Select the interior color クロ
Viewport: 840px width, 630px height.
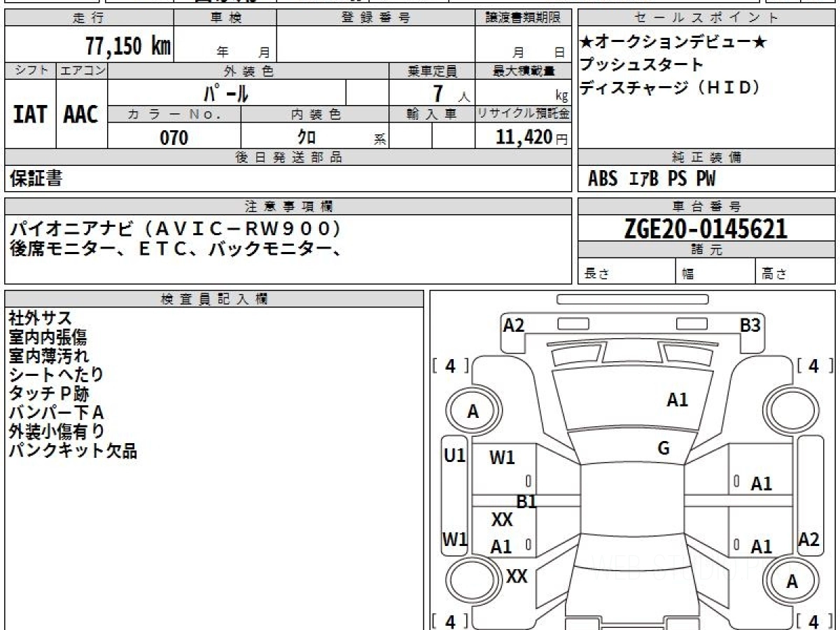(307, 138)
